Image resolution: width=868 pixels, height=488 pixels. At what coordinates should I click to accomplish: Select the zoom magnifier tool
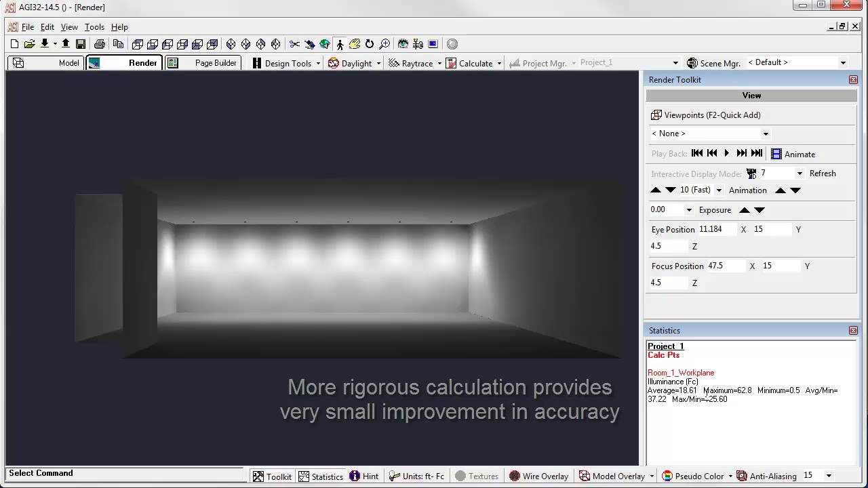coord(384,44)
